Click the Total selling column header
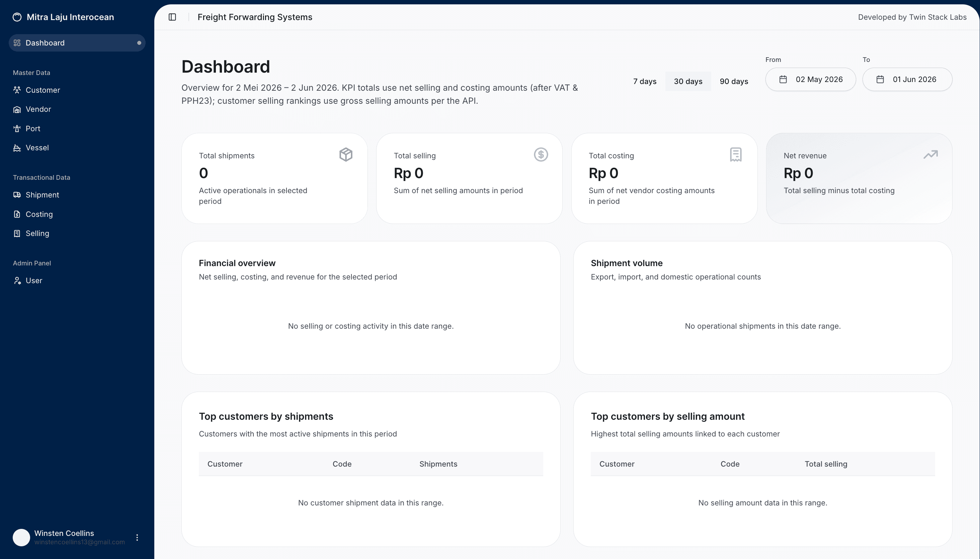The width and height of the screenshot is (980, 559). 826,464
